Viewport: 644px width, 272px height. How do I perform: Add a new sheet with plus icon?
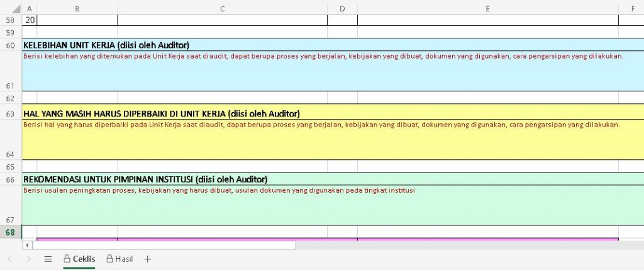[148, 259]
